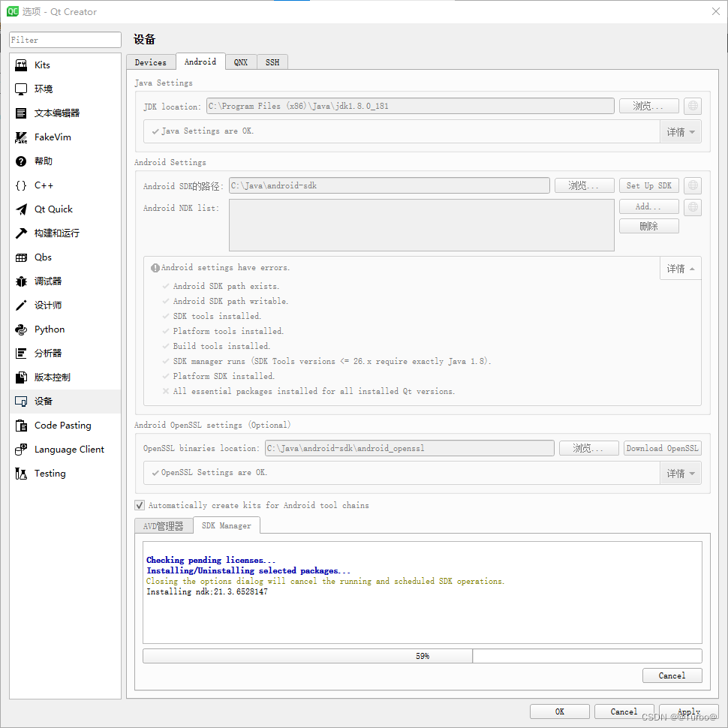Select the Python logo icon
This screenshot has height=728, width=728.
[21, 329]
